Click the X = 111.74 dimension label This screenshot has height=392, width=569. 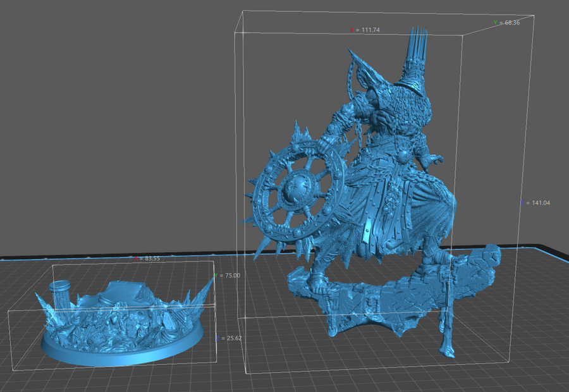click(x=369, y=30)
